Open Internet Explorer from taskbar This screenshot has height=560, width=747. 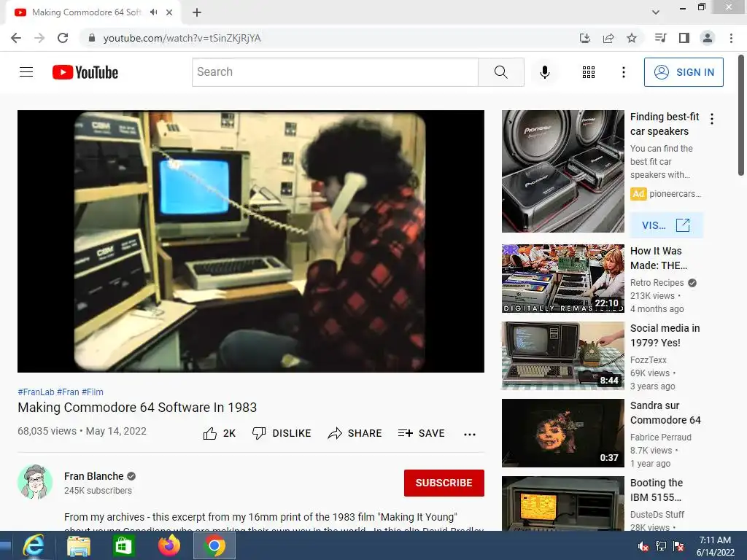[34, 545]
